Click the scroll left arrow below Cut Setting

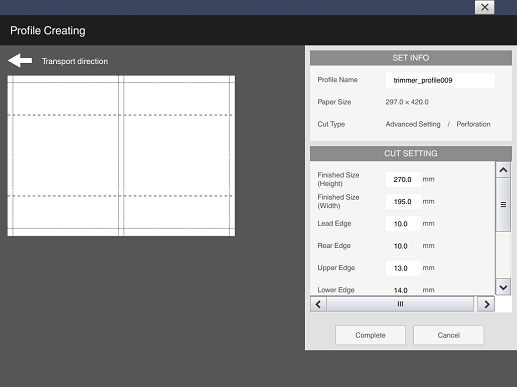[318, 304]
